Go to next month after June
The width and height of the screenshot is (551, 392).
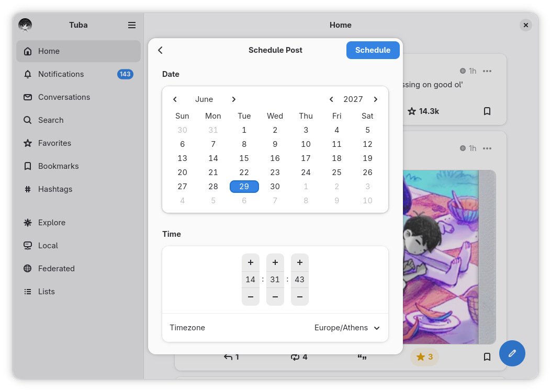pos(234,99)
